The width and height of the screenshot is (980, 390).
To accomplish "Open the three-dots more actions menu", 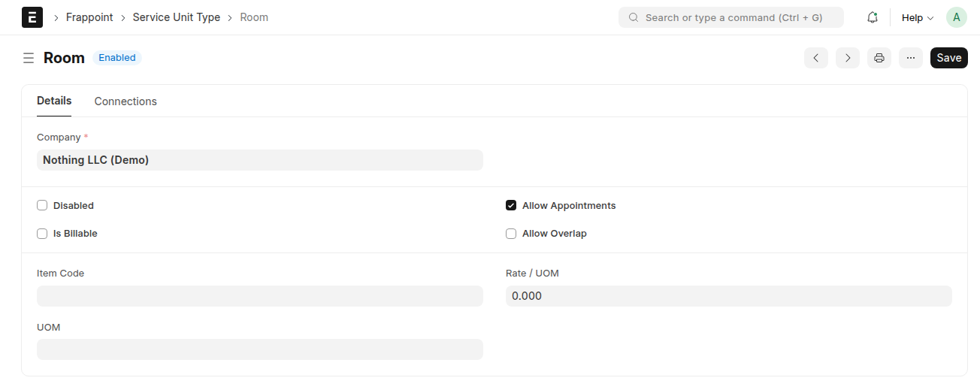I will [x=911, y=58].
